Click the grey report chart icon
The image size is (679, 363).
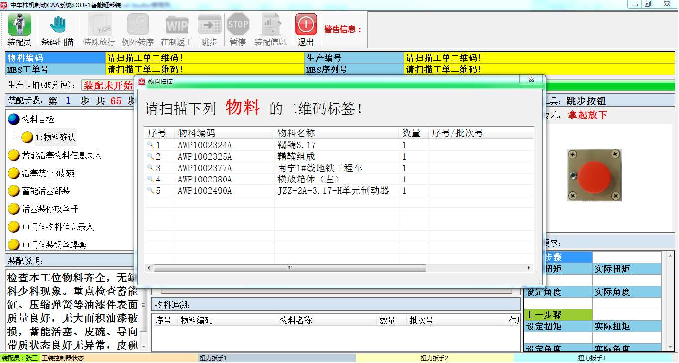tap(271, 24)
